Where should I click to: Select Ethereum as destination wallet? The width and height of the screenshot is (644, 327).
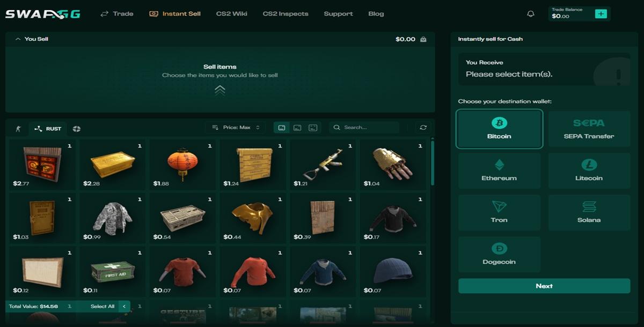(x=499, y=170)
